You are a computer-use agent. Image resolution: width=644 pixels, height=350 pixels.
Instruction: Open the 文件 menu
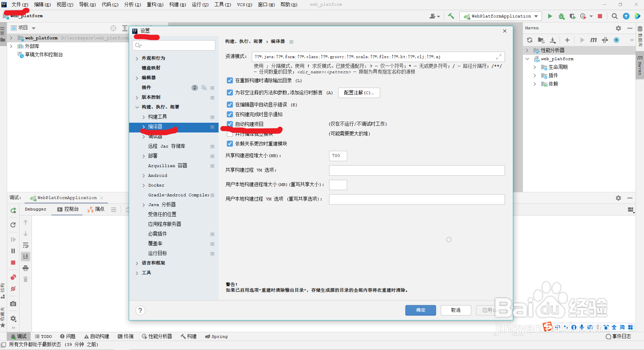pyautogui.click(x=19, y=4)
